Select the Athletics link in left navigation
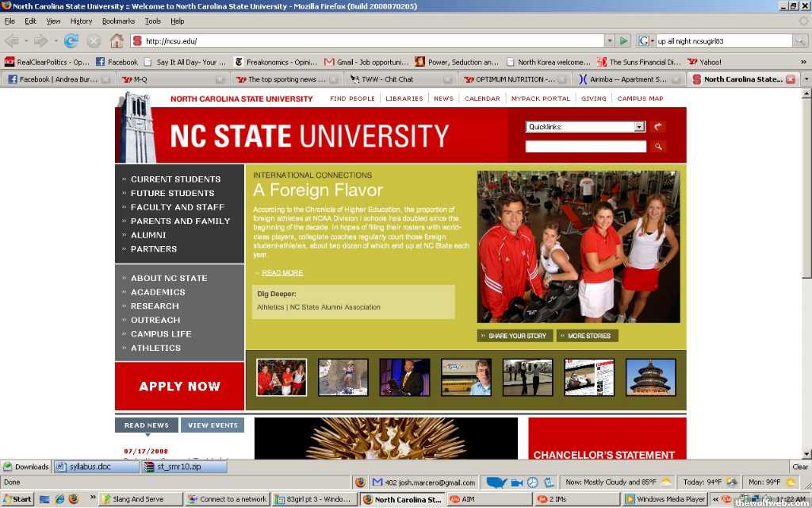The image size is (812, 508). [155, 348]
